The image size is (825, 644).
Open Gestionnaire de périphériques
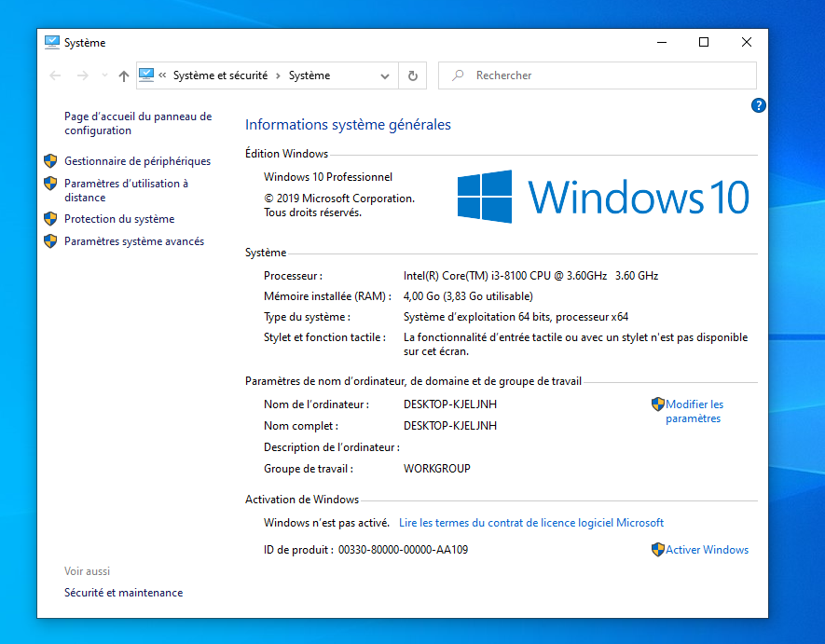tap(137, 161)
